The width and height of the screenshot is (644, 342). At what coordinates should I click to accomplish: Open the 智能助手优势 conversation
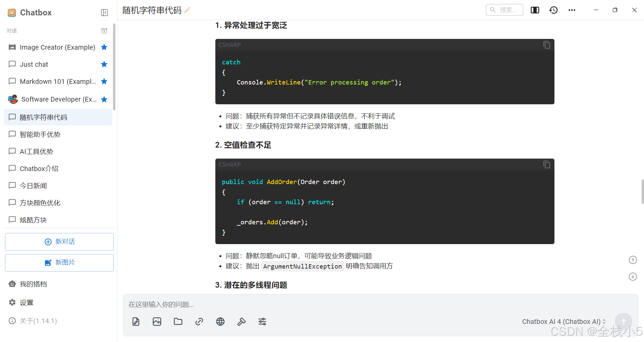[58, 134]
